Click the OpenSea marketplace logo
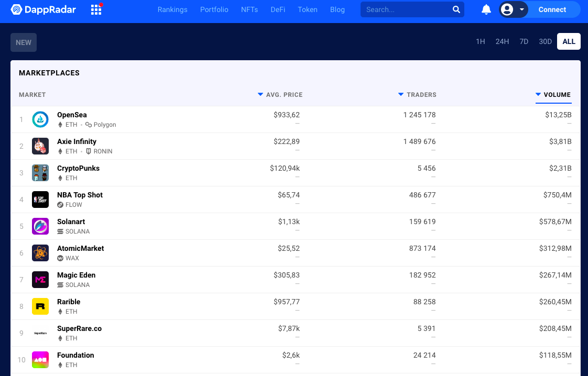This screenshot has height=376, width=588. 40,119
